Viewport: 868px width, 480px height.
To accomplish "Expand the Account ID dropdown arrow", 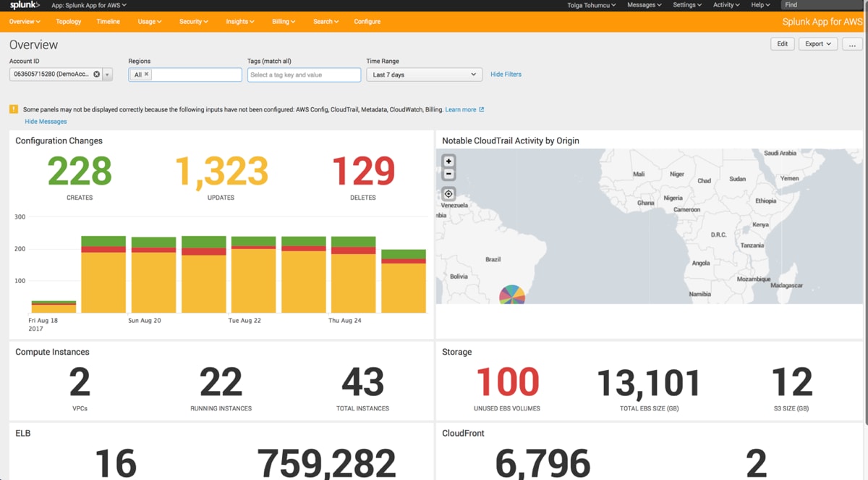I will (107, 75).
